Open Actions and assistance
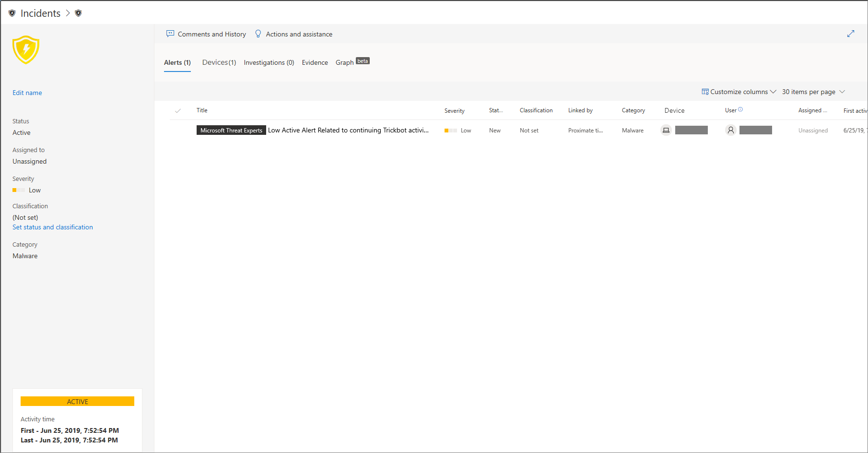 tap(293, 34)
